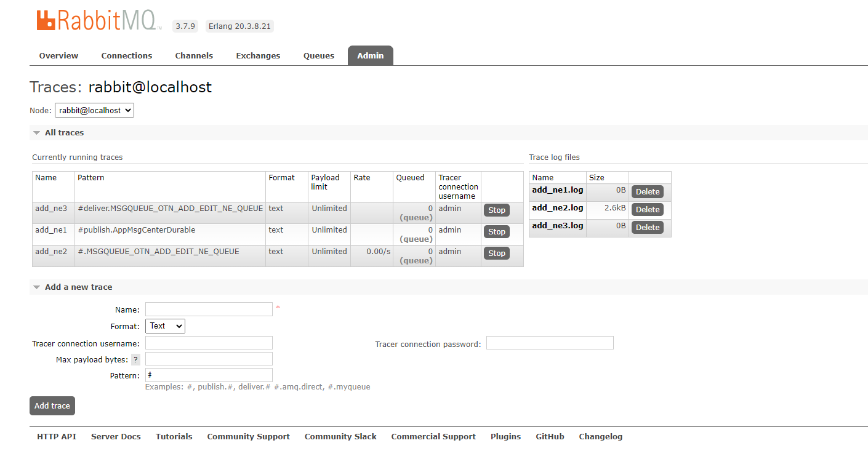Click the add_ne2 trace name cell
This screenshot has height=467, width=868.
coord(54,256)
